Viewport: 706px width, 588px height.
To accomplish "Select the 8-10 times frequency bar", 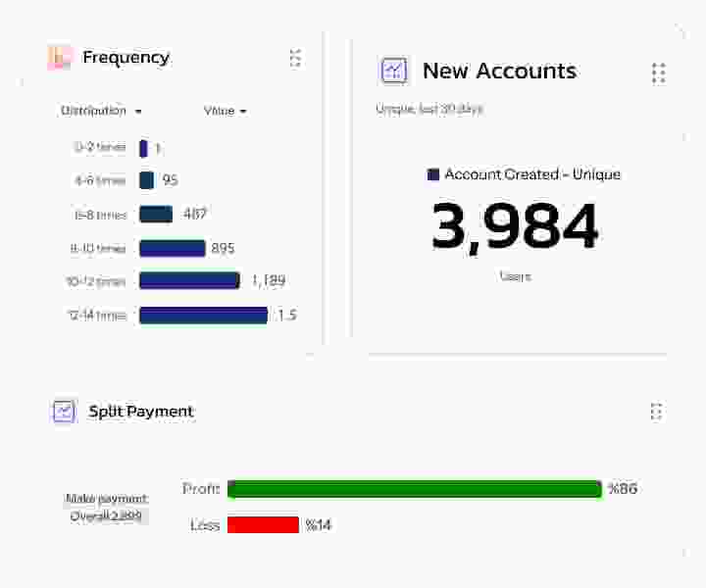I will tap(172, 248).
